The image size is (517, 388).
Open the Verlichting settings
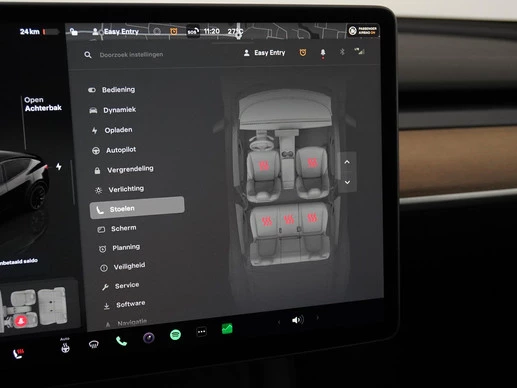[120, 189]
